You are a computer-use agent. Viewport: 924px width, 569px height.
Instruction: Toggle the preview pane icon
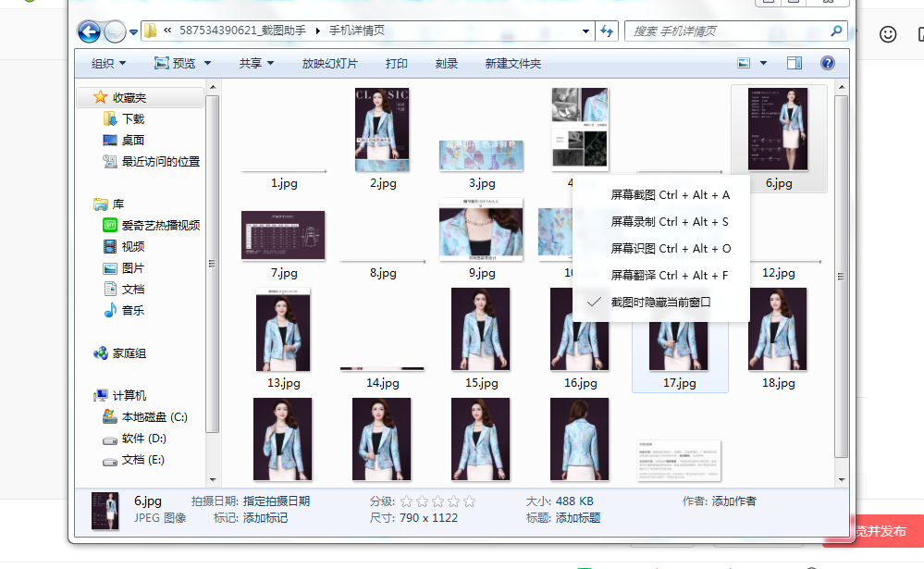[x=795, y=63]
